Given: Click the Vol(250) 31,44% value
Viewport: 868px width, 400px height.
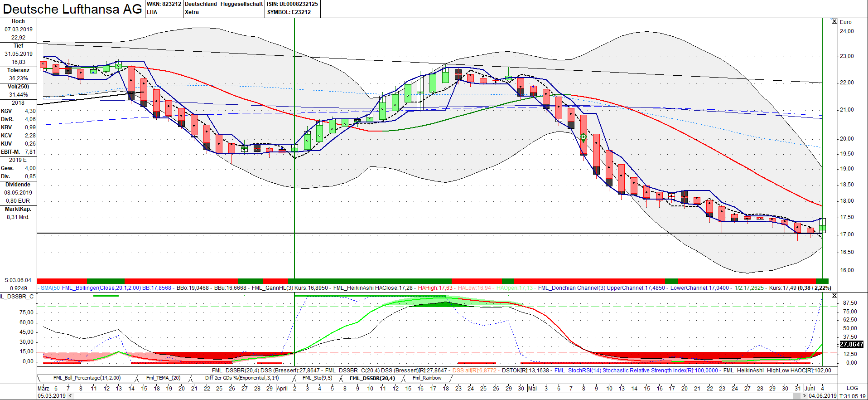Looking at the screenshot, I should point(19,94).
